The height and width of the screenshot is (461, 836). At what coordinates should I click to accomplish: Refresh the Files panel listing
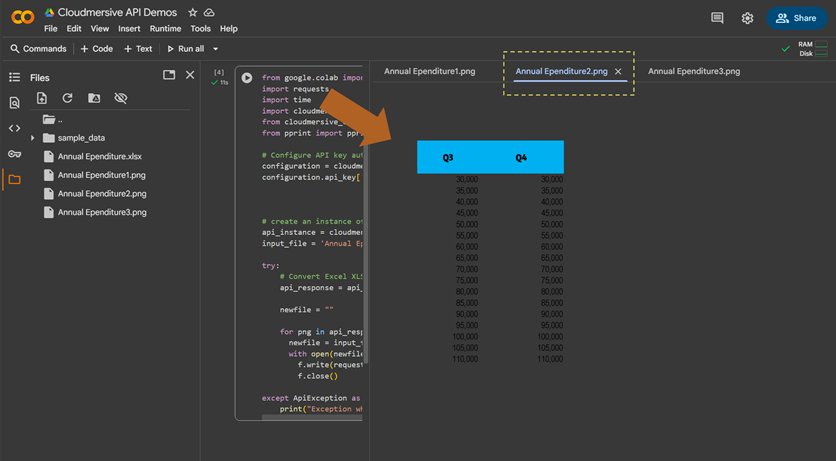[68, 98]
